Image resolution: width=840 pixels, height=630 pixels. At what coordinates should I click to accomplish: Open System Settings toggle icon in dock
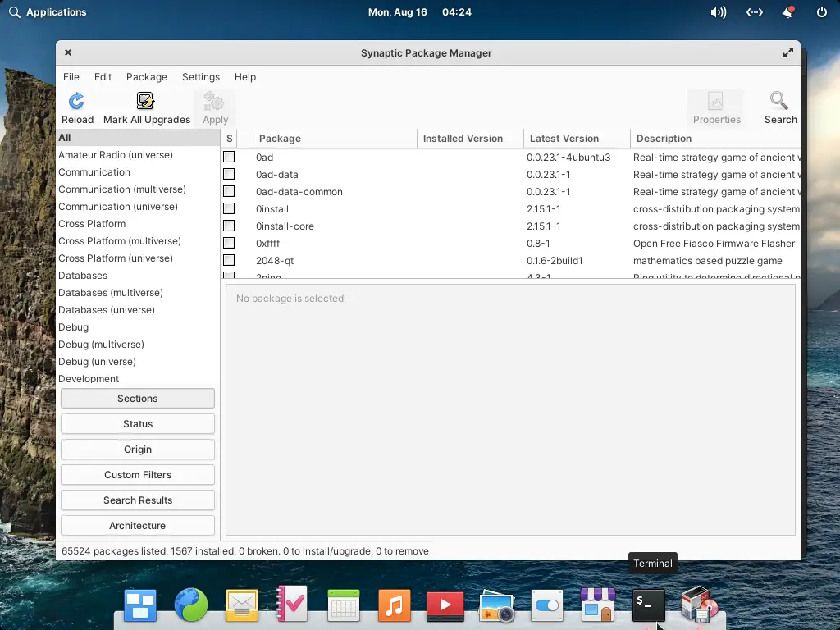coord(547,605)
